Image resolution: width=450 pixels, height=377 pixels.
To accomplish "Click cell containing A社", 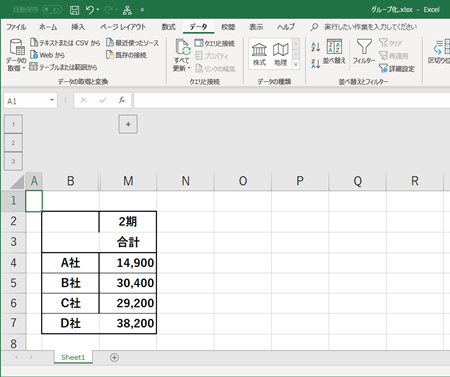I will point(70,263).
